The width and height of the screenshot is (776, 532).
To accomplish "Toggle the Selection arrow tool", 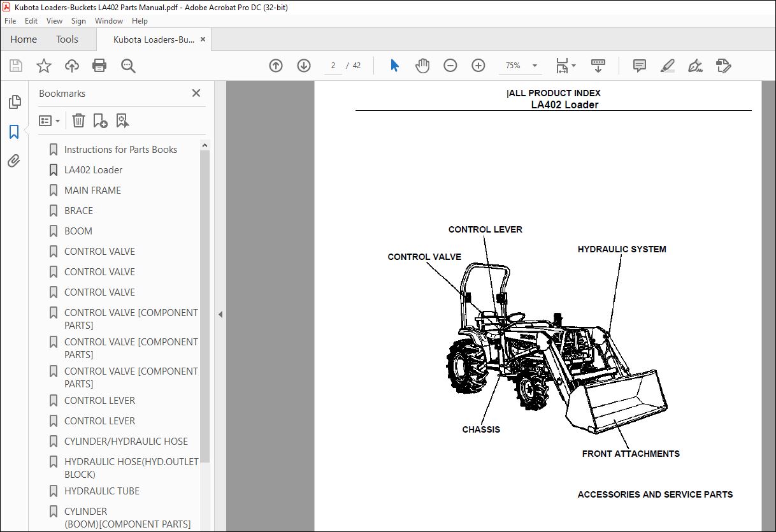I will [394, 66].
